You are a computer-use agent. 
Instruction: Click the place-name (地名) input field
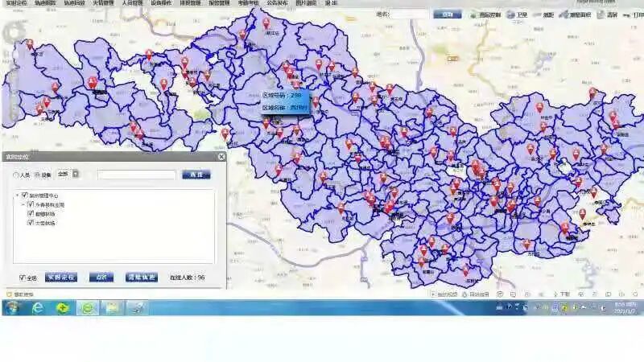click(x=410, y=14)
